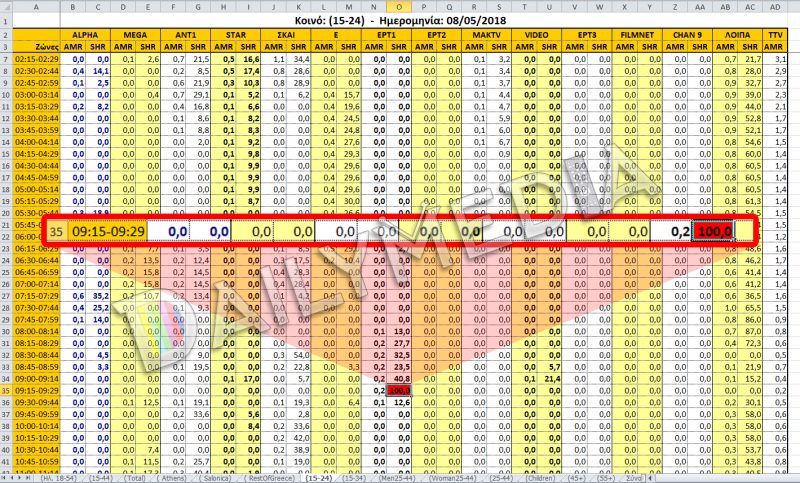The width and height of the screenshot is (800, 483).
Task: Open the (Woman25-44) sheet tab
Action: click(x=453, y=478)
